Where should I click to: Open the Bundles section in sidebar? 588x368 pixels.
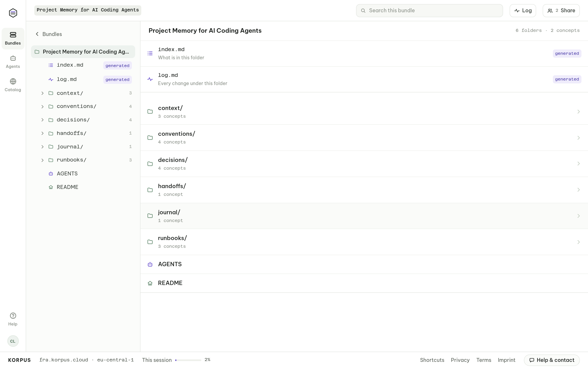pos(13,38)
